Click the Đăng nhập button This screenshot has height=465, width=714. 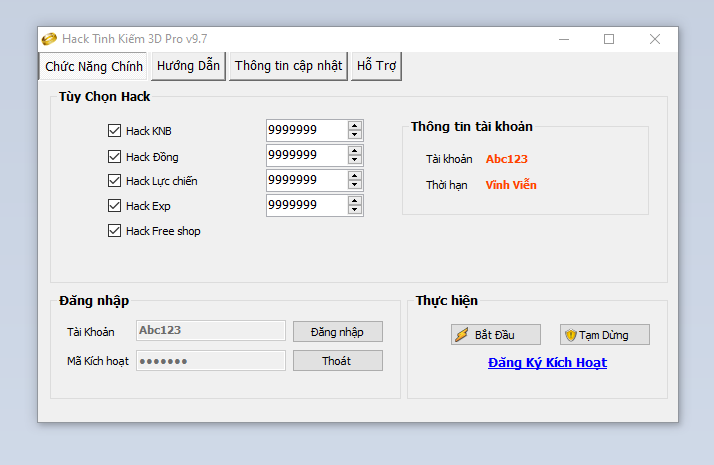click(337, 332)
